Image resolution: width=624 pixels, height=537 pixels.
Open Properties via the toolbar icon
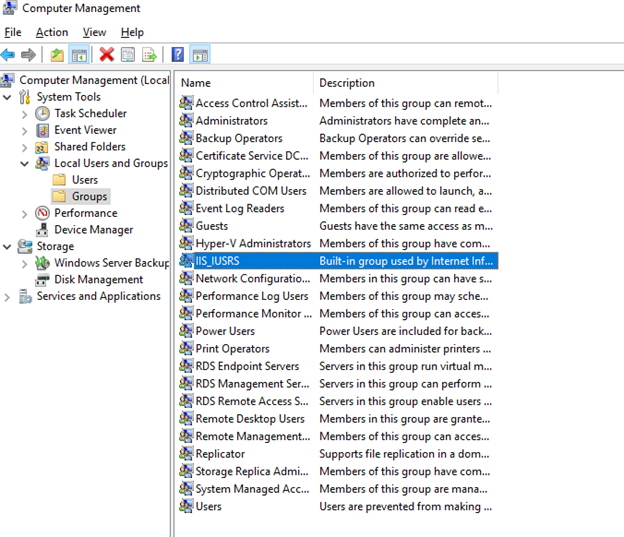click(128, 55)
